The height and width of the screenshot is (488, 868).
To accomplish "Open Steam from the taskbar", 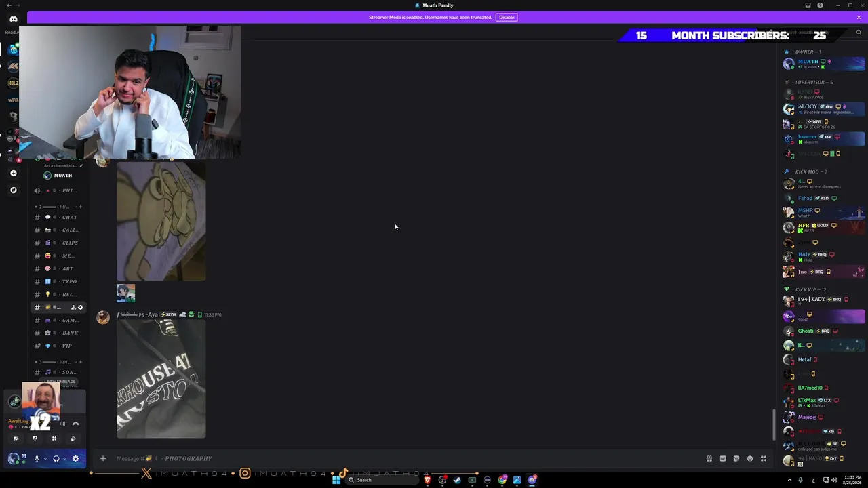I will coord(457,480).
